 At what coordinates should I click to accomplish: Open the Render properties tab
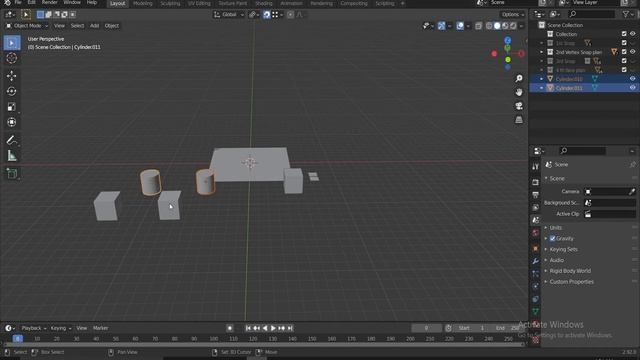536,182
